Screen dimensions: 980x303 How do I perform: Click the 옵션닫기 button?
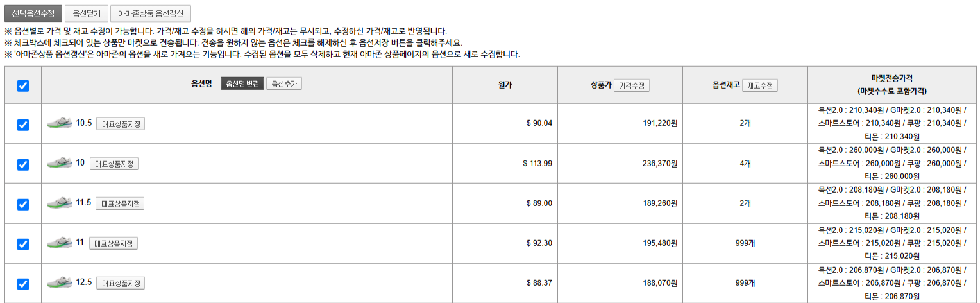87,13
